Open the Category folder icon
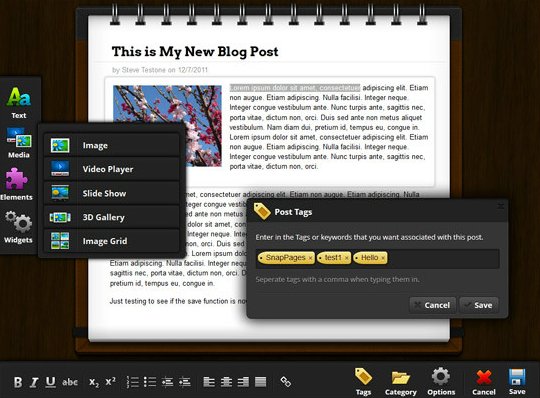The image size is (540, 398). [x=401, y=383]
